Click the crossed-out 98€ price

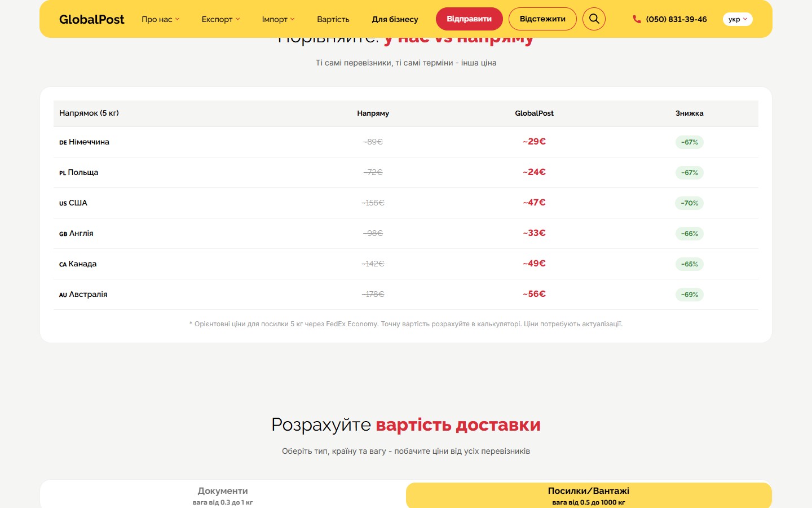[x=373, y=233]
